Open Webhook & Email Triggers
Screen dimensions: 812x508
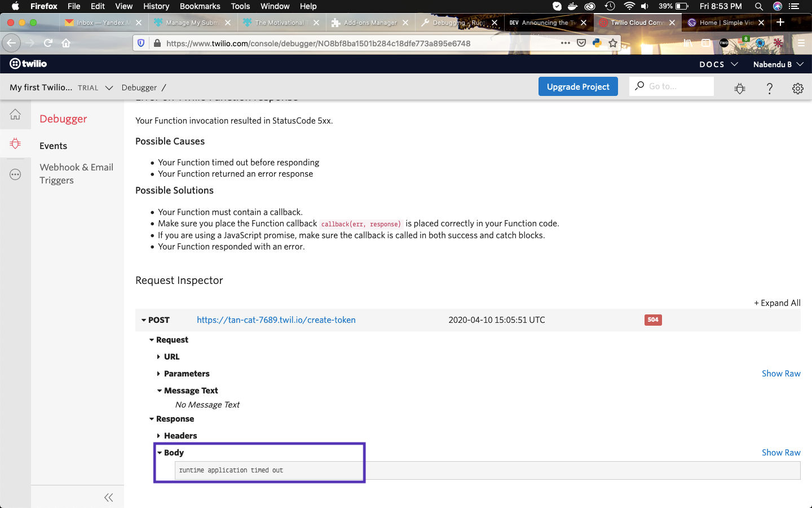tap(76, 174)
